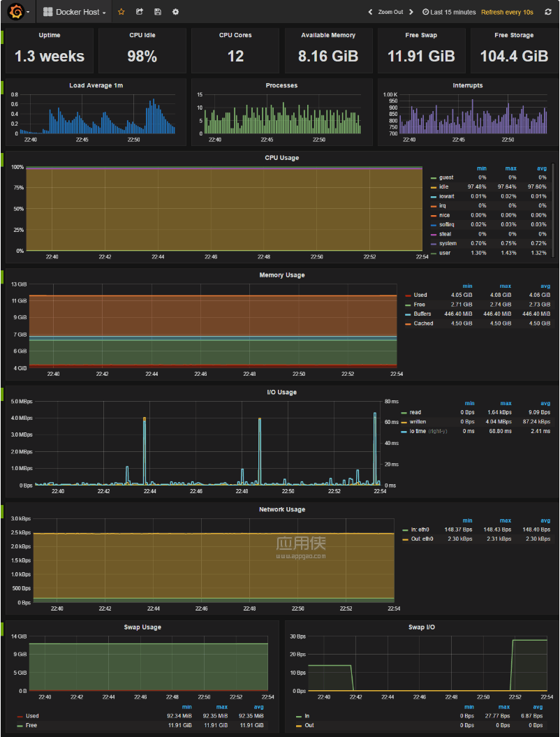Screen dimensions: 560x737
Task: Click the share dashboard icon
Action: pyautogui.click(x=140, y=12)
